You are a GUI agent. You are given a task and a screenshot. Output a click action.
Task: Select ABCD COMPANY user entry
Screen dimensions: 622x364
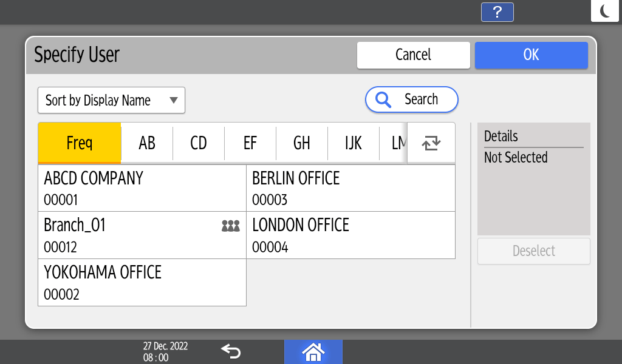142,188
